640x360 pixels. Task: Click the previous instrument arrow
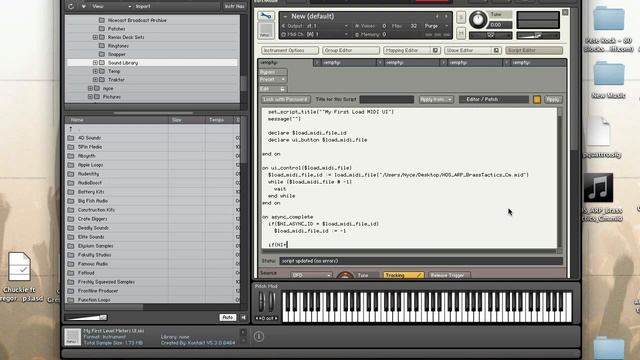click(x=437, y=16)
